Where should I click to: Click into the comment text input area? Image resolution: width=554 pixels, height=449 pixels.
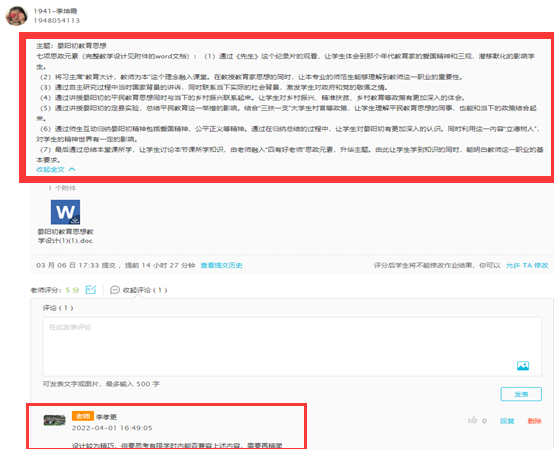point(292,347)
